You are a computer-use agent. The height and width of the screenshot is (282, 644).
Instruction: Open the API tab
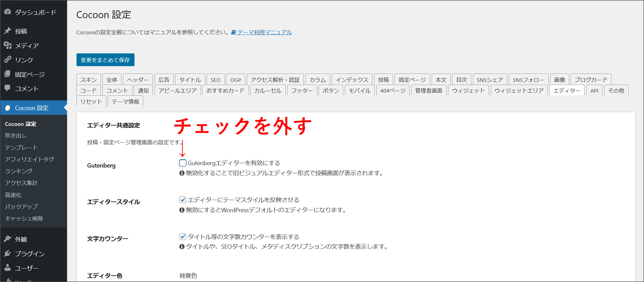click(x=594, y=90)
